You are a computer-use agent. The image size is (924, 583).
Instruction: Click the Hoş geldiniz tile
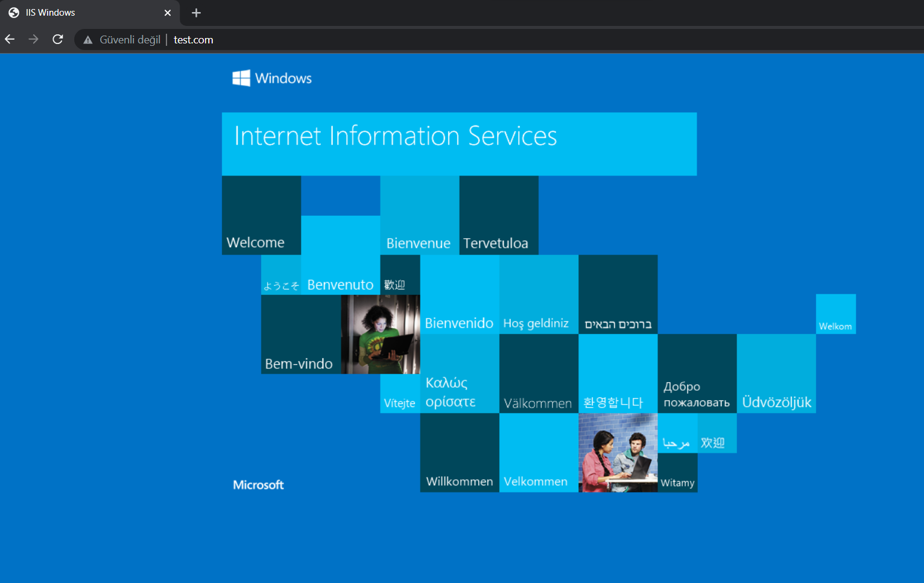point(539,294)
